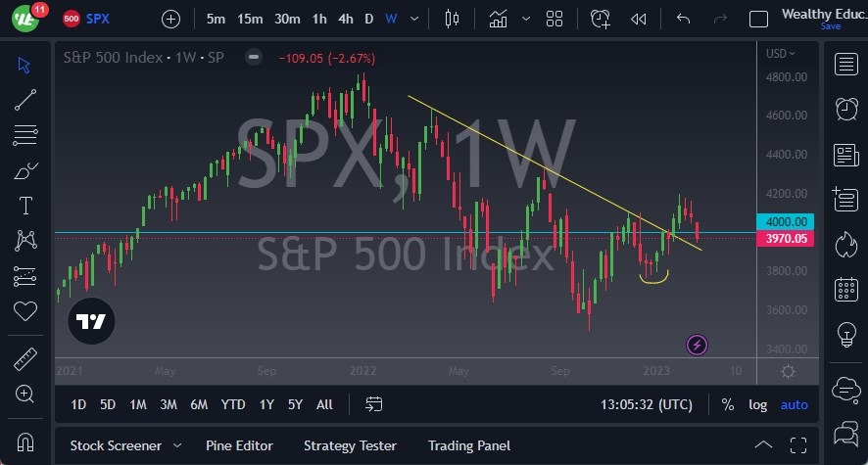
Task: Select the trend line drawing tool
Action: (25, 99)
